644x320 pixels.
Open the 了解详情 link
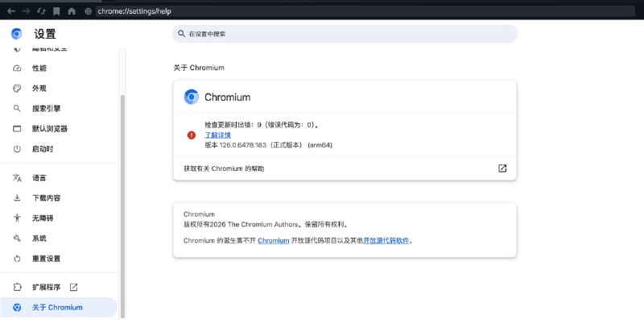(x=217, y=135)
